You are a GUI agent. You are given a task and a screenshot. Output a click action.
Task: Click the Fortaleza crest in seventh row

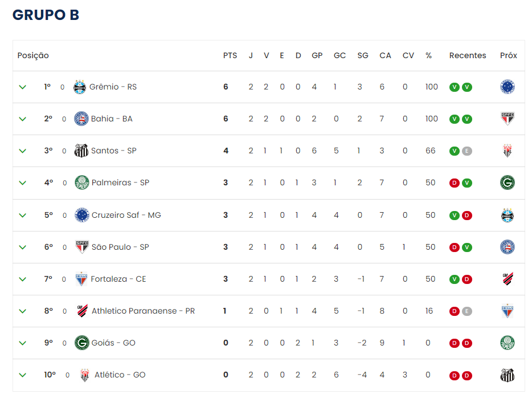point(81,279)
